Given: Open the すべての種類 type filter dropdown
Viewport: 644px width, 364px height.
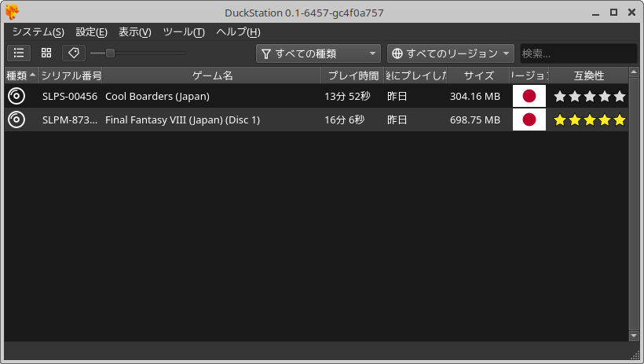Looking at the screenshot, I should [x=318, y=53].
